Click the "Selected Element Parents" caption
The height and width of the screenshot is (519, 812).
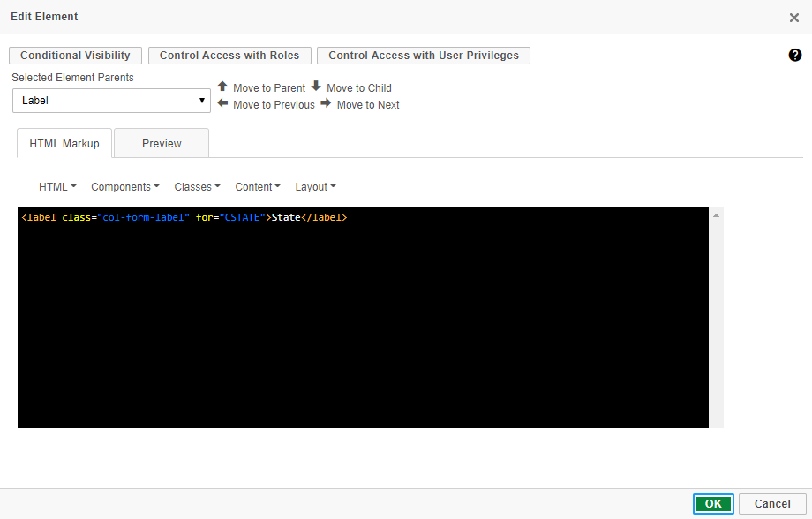pos(72,77)
